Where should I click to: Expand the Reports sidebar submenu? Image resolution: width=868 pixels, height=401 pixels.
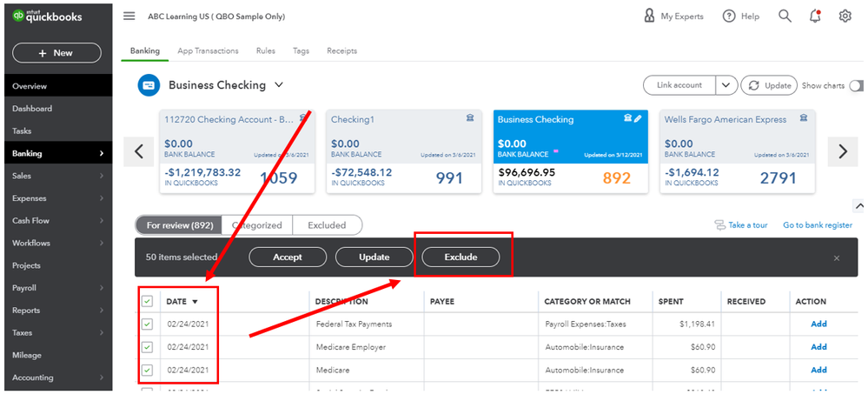[102, 311]
